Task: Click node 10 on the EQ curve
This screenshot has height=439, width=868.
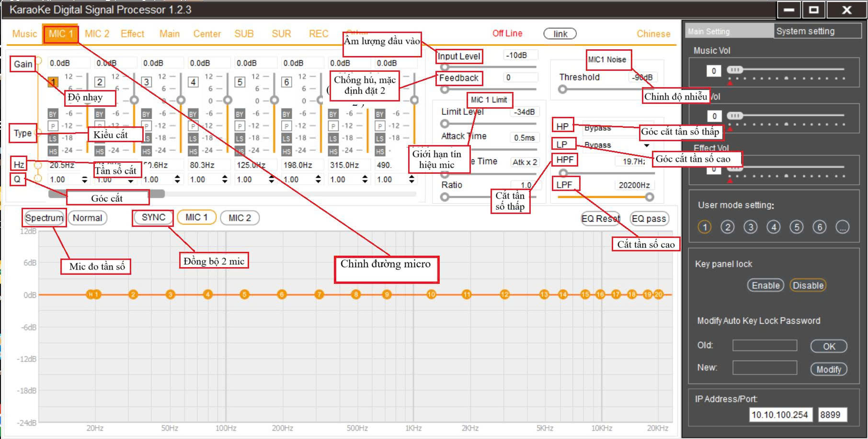Action: click(x=431, y=294)
